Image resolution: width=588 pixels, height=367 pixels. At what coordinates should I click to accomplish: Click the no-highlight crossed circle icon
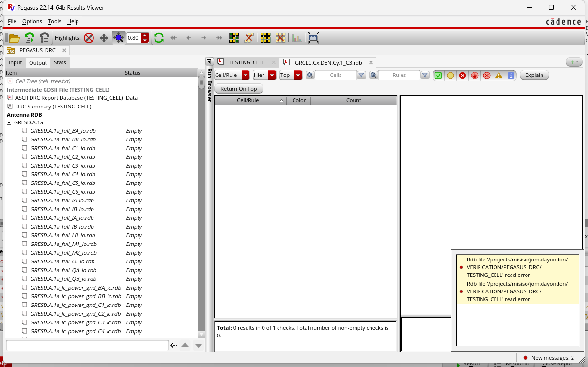89,38
